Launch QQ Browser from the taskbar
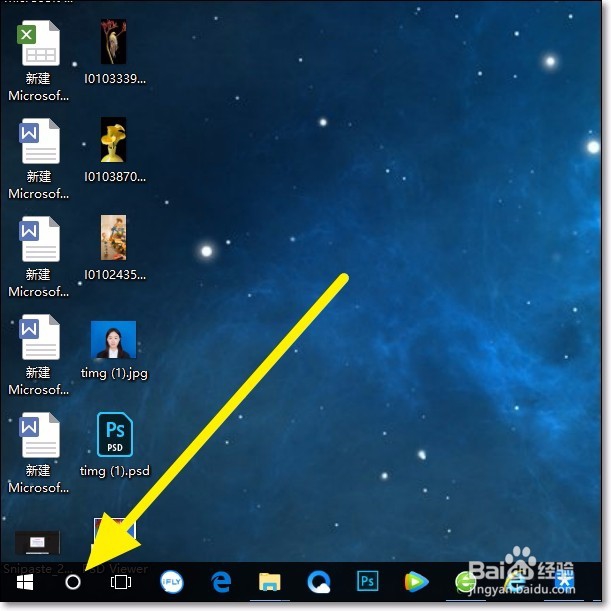The image size is (611, 611). point(319,582)
